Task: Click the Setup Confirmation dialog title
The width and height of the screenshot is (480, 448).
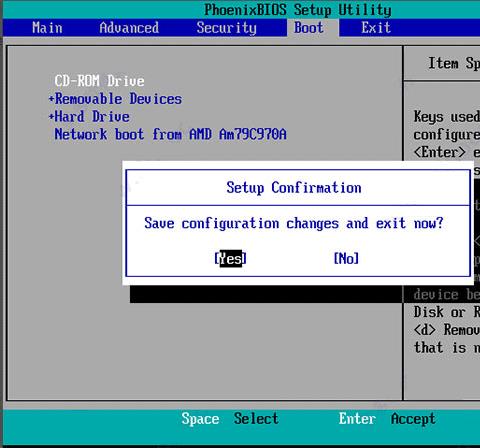Action: pos(294,188)
